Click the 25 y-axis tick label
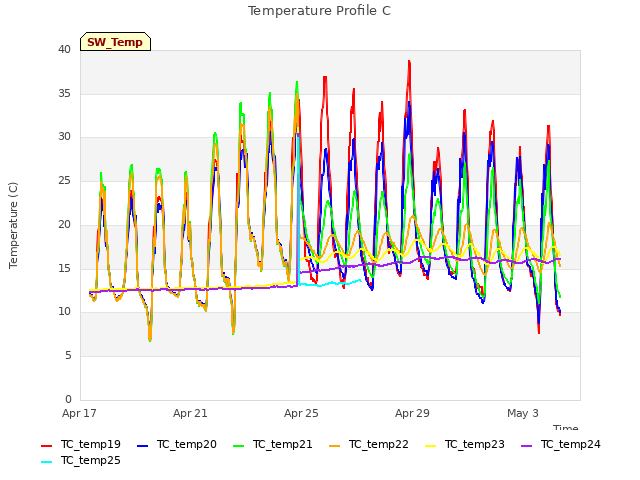 pos(64,180)
